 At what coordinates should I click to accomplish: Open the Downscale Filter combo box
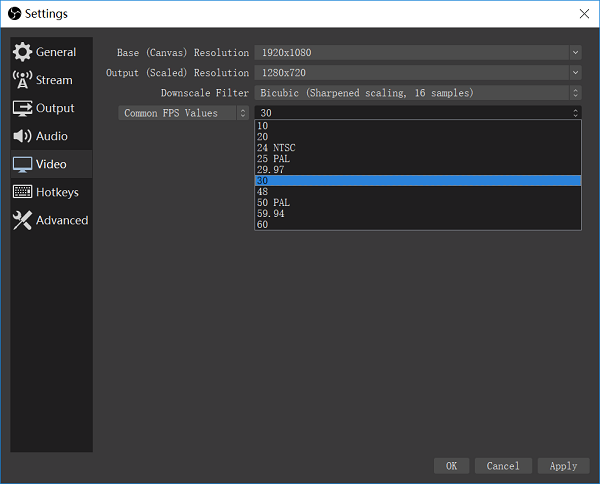(418, 93)
